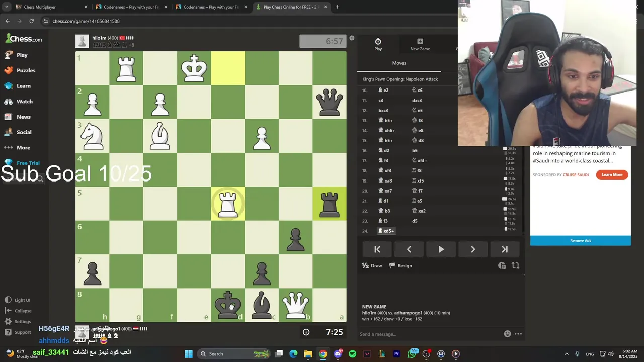The width and height of the screenshot is (644, 362).
Task: Play through the moves
Action: point(441,249)
